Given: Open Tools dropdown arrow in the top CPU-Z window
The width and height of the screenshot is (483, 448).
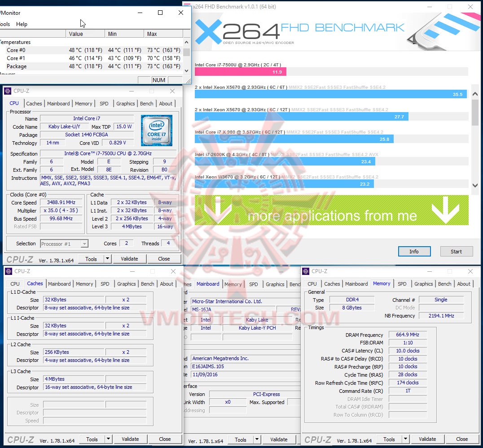Looking at the screenshot, I should [x=107, y=259].
